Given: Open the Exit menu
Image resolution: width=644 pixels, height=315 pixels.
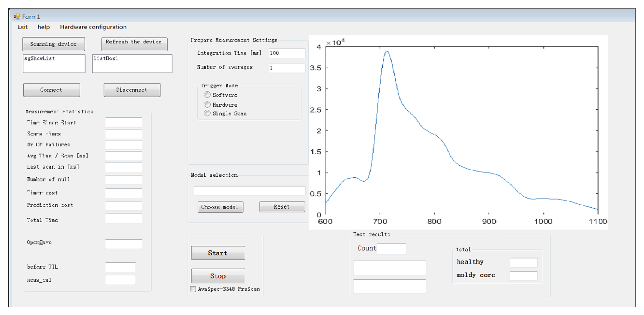Looking at the screenshot, I should pyautogui.click(x=23, y=27).
